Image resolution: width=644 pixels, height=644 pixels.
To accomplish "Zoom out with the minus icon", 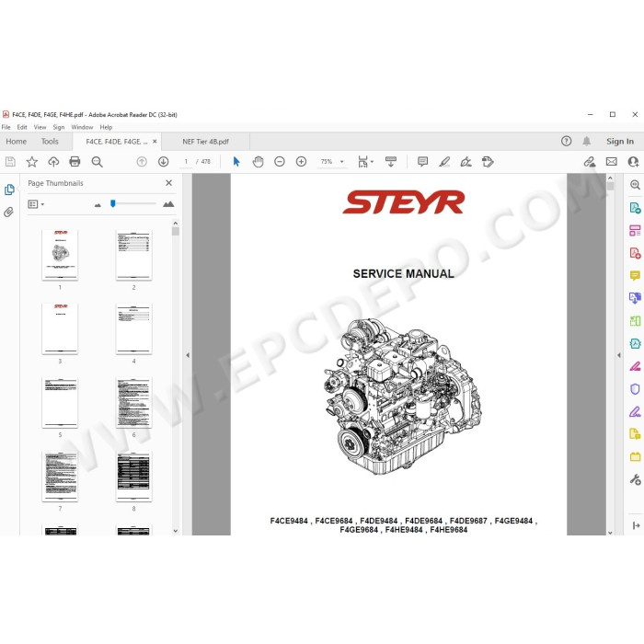I will 280,162.
